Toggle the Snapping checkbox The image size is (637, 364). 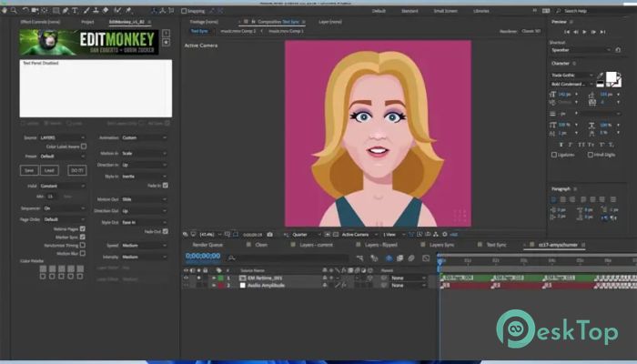[x=184, y=11]
